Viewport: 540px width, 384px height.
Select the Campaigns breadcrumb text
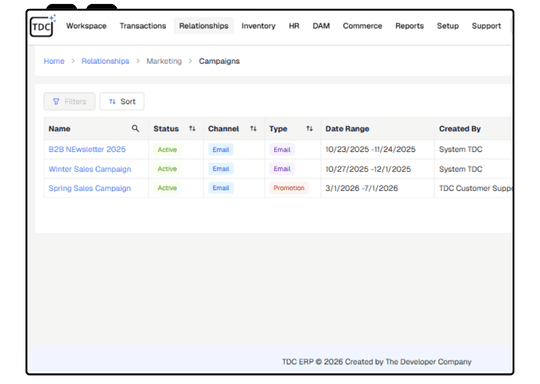tap(219, 61)
